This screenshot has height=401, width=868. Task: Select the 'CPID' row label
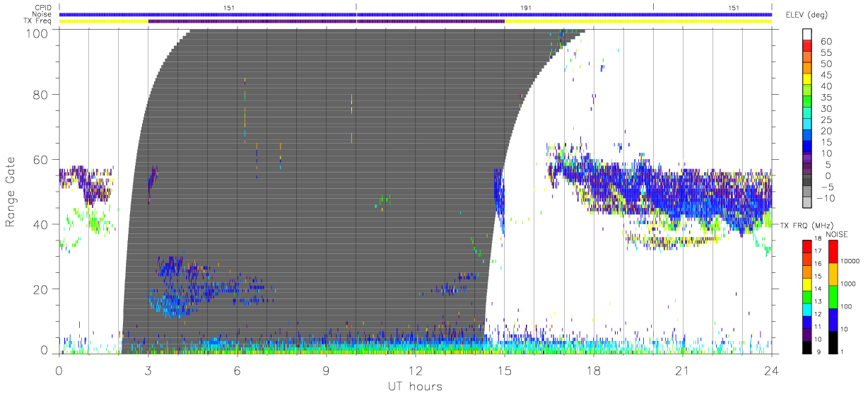point(44,7)
